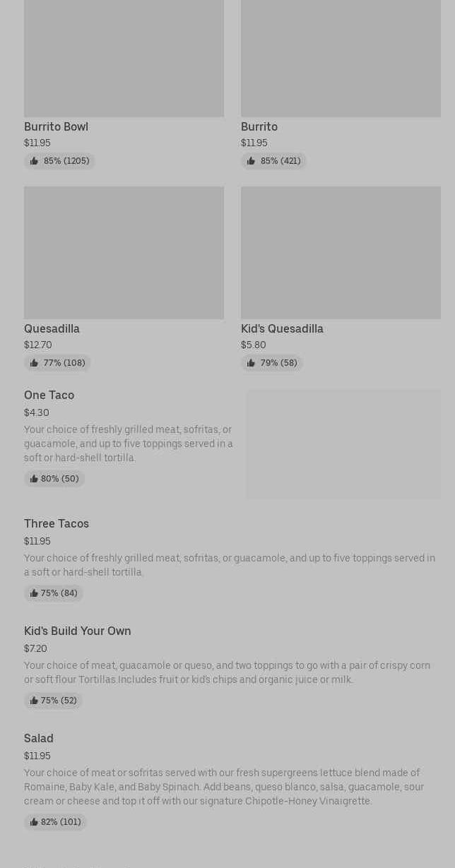Image resolution: width=455 pixels, height=868 pixels.
Task: Click the Burrito Bowl title text
Action: [x=56, y=126]
